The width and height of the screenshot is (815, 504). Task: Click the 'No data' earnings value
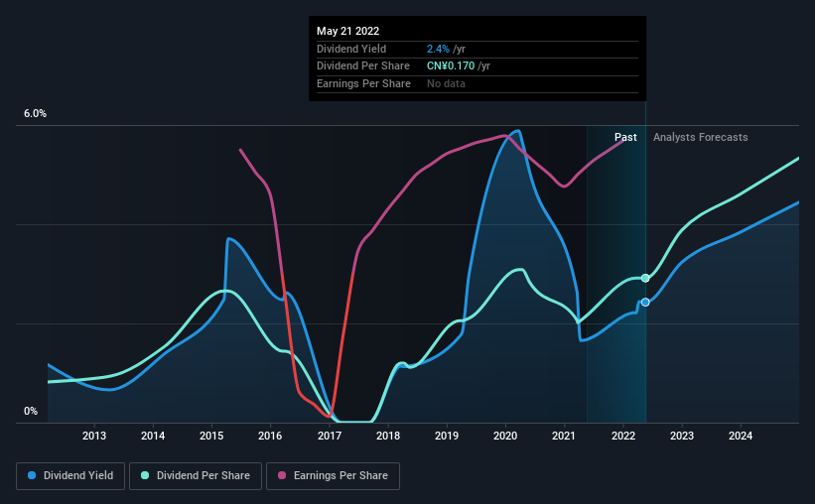click(446, 83)
